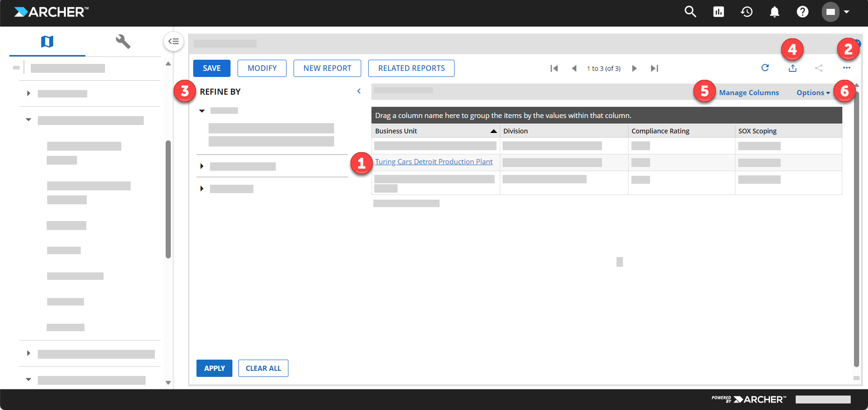Switch to the workspaces map tab
The height and width of the screenshot is (410, 868).
click(47, 42)
